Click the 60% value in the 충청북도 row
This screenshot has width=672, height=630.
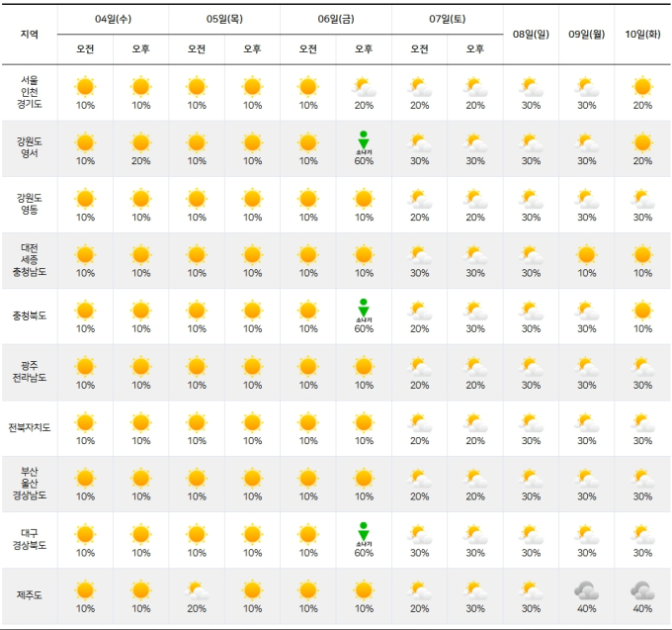(364, 328)
